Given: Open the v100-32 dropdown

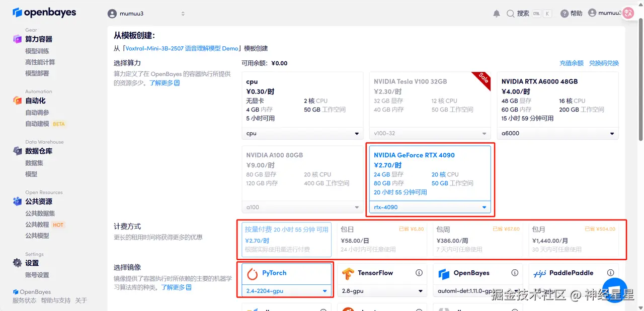Looking at the screenshot, I should pyautogui.click(x=430, y=133).
